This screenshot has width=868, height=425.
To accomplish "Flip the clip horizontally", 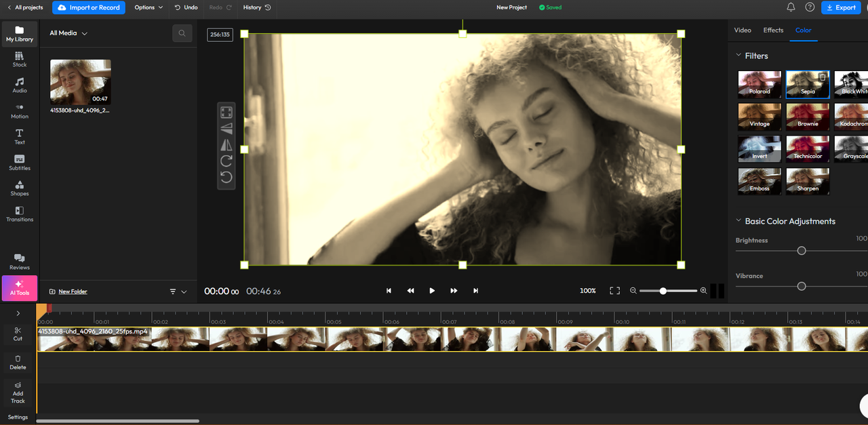I will (x=226, y=145).
